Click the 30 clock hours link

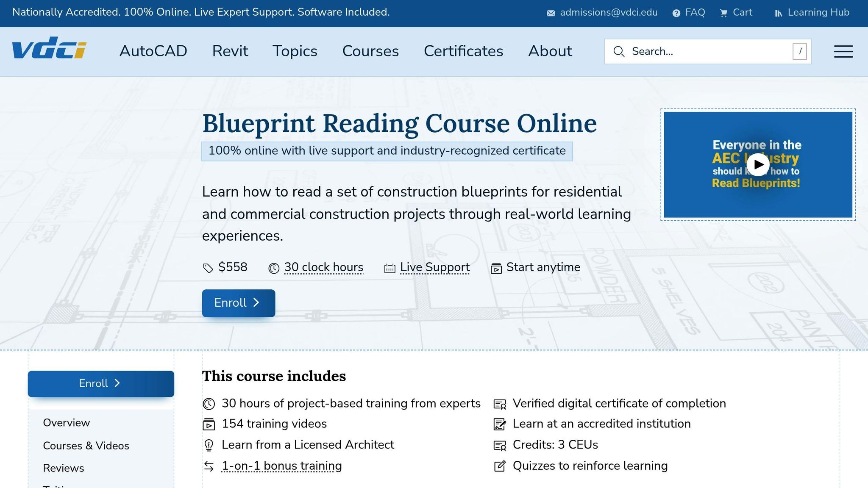click(324, 267)
